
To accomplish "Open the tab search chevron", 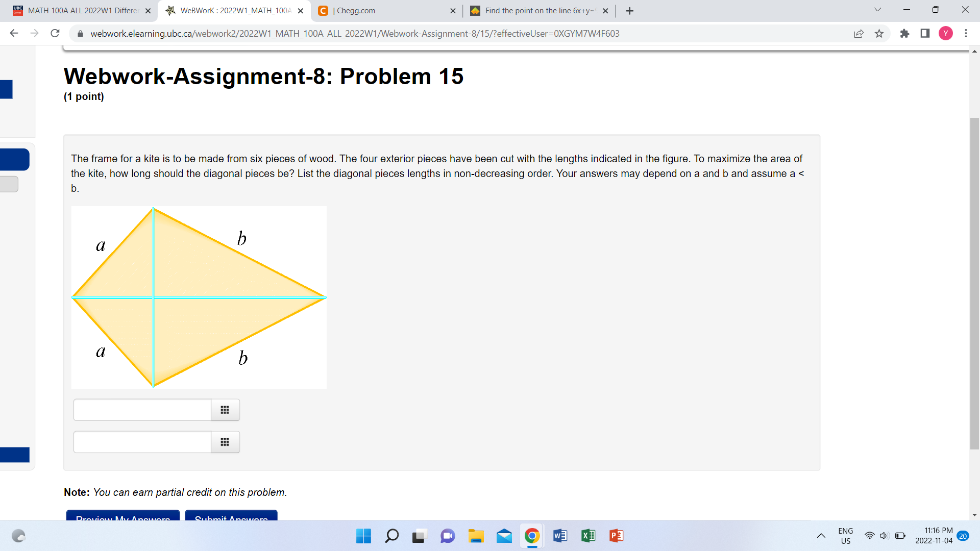I will point(877,9).
